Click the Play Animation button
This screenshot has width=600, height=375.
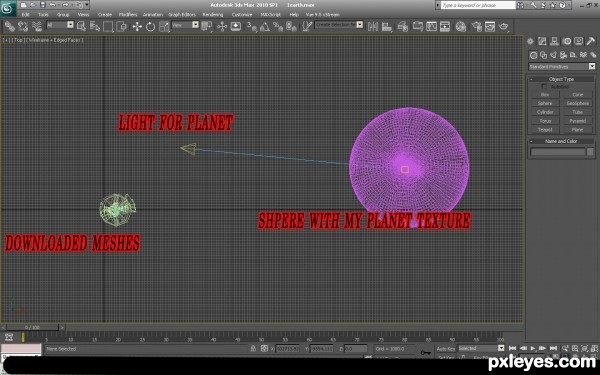point(533,348)
